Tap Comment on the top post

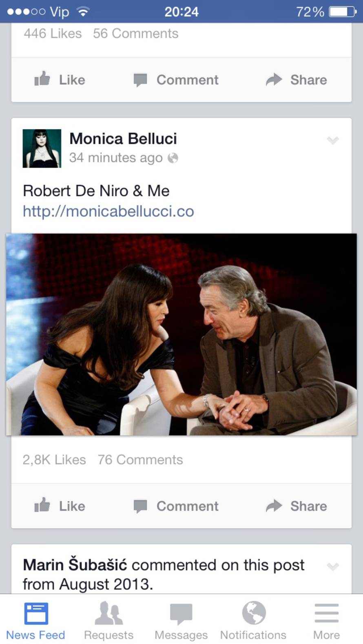point(176,80)
